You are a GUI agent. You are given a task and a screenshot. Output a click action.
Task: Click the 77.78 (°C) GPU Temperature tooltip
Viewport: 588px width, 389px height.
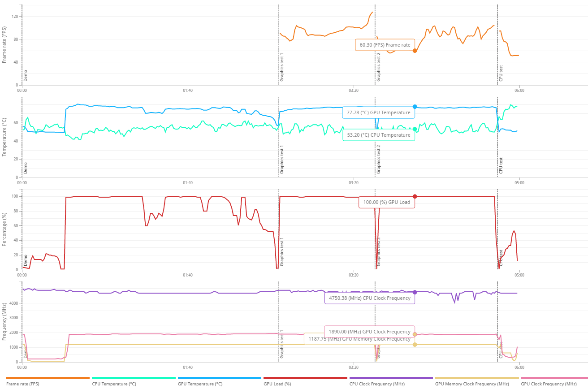point(378,112)
